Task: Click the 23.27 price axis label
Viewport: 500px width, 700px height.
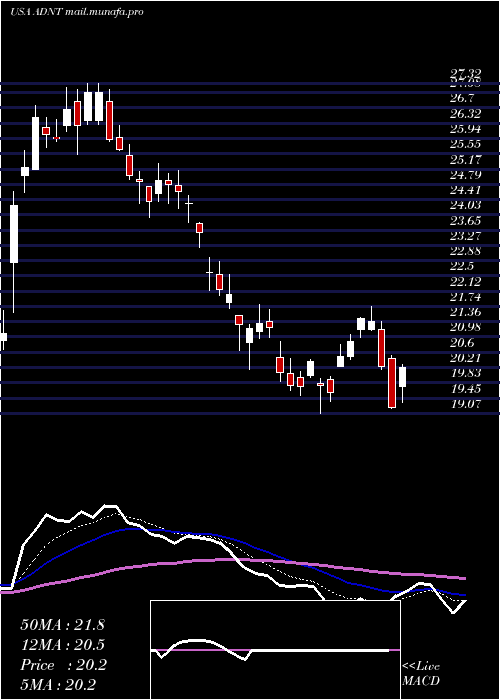Action: click(465, 236)
